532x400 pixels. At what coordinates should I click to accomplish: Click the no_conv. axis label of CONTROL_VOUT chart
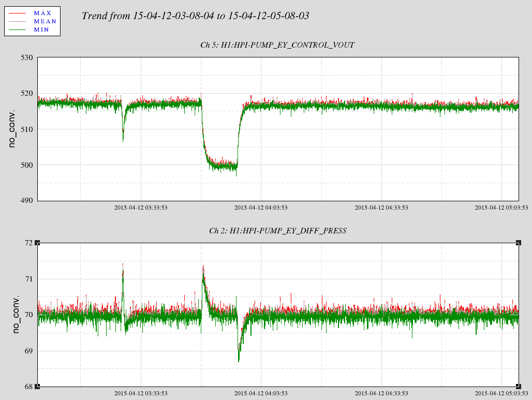pyautogui.click(x=12, y=129)
